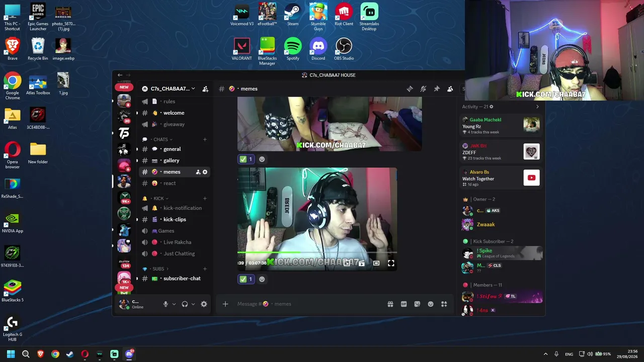Open the Threads icon in channel header
This screenshot has width=644, height=362.
coord(410,89)
